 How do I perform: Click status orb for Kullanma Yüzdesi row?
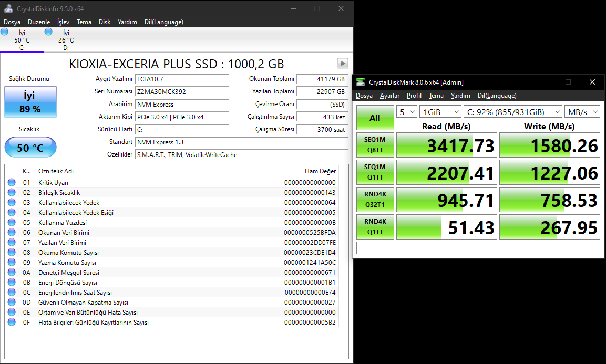pyautogui.click(x=12, y=222)
